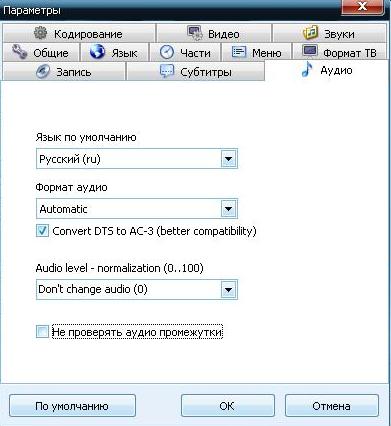Open the Audio level normalization dropdown arrow

point(228,290)
